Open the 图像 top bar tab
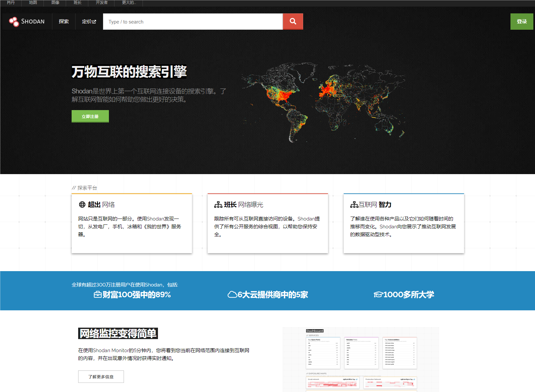 (x=55, y=3)
